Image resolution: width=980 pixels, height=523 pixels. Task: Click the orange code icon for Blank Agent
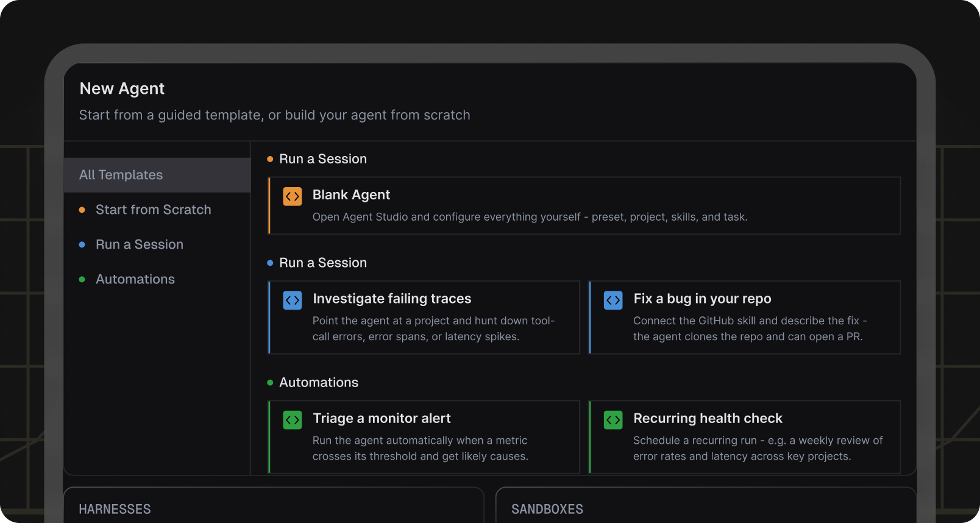pos(293,196)
